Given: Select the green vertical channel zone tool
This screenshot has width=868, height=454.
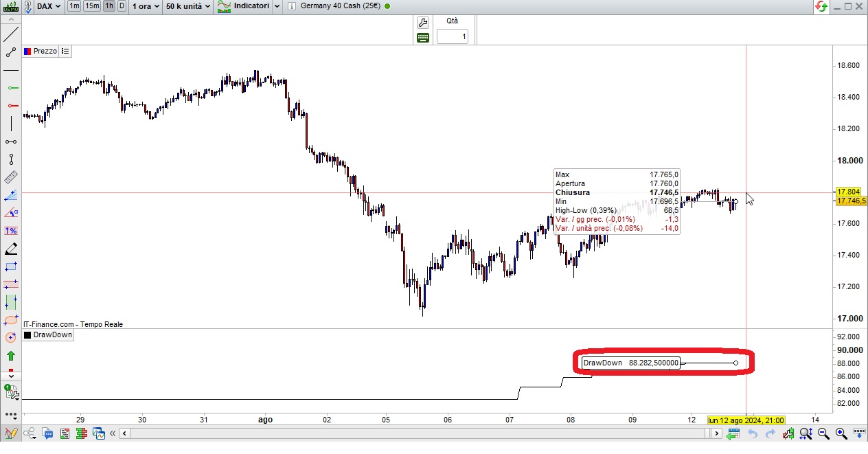Looking at the screenshot, I should click(x=11, y=302).
